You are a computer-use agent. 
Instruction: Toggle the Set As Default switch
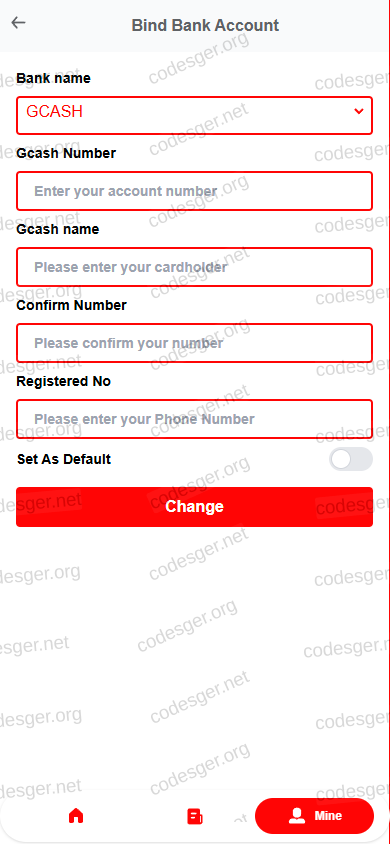point(351,459)
